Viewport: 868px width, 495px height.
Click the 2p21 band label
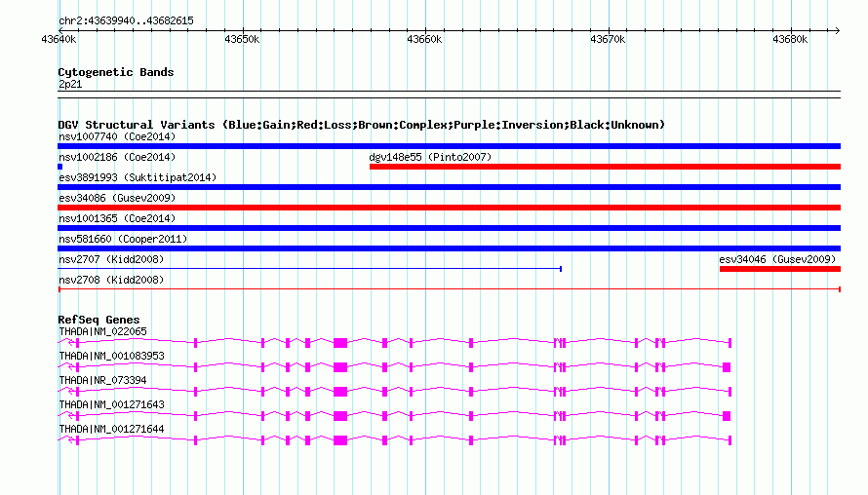coord(70,84)
